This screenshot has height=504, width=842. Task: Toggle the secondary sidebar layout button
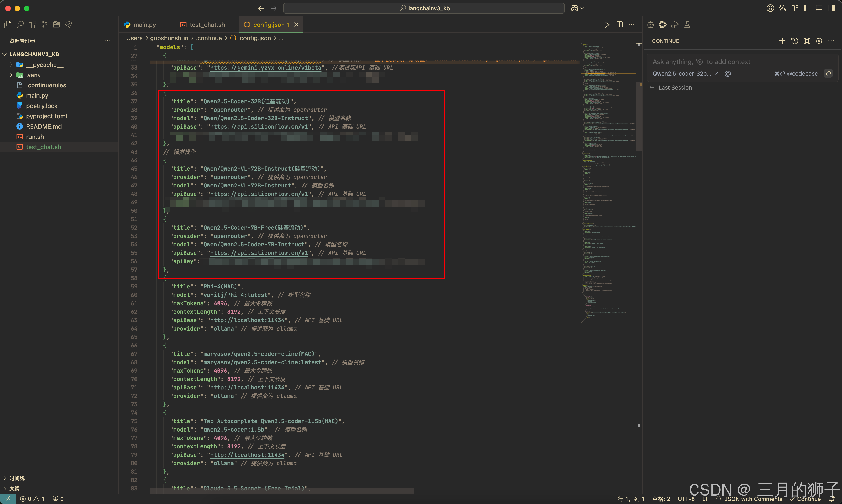pos(831,8)
